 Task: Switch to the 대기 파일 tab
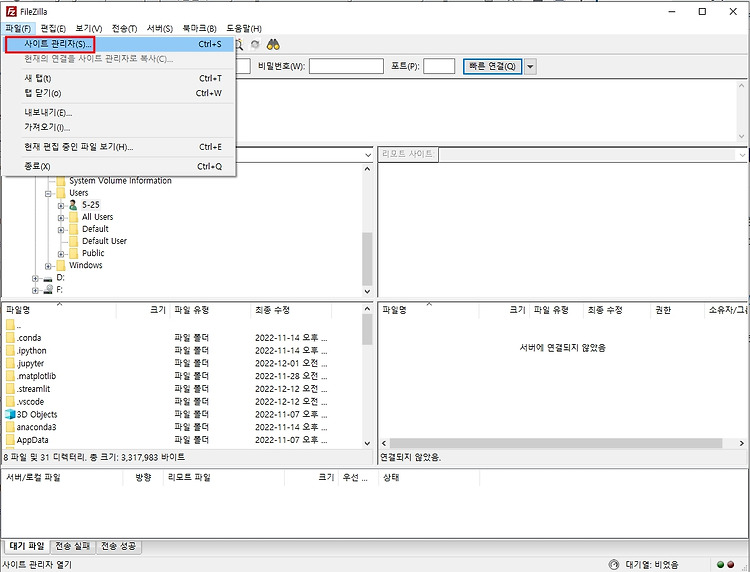[x=27, y=546]
